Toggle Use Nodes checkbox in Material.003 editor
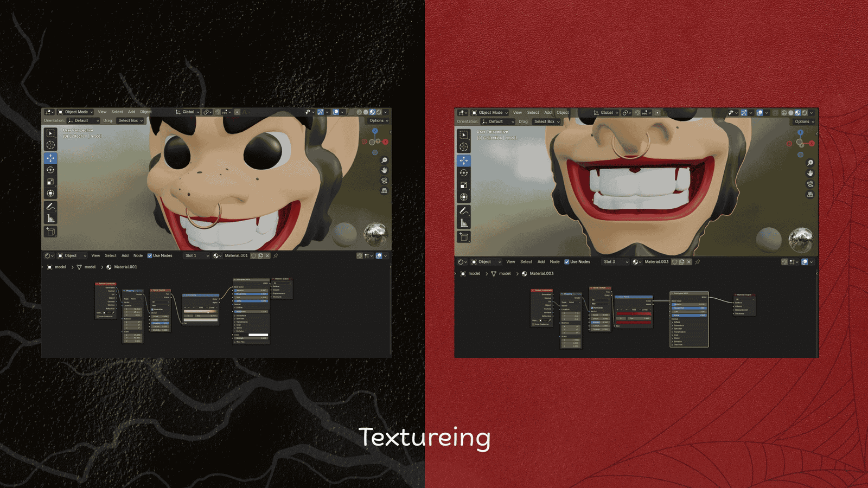This screenshot has height=488, width=868. pyautogui.click(x=567, y=262)
